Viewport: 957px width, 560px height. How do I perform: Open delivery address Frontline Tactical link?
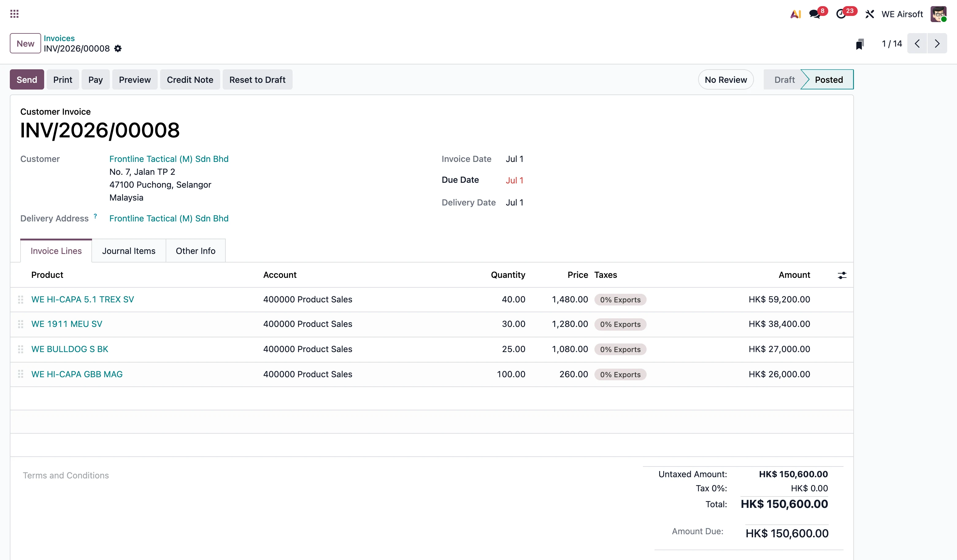click(169, 218)
